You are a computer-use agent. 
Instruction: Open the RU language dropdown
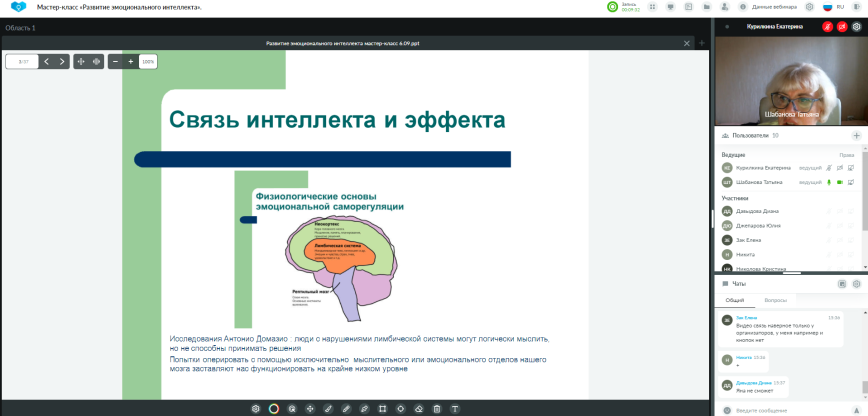coord(840,7)
